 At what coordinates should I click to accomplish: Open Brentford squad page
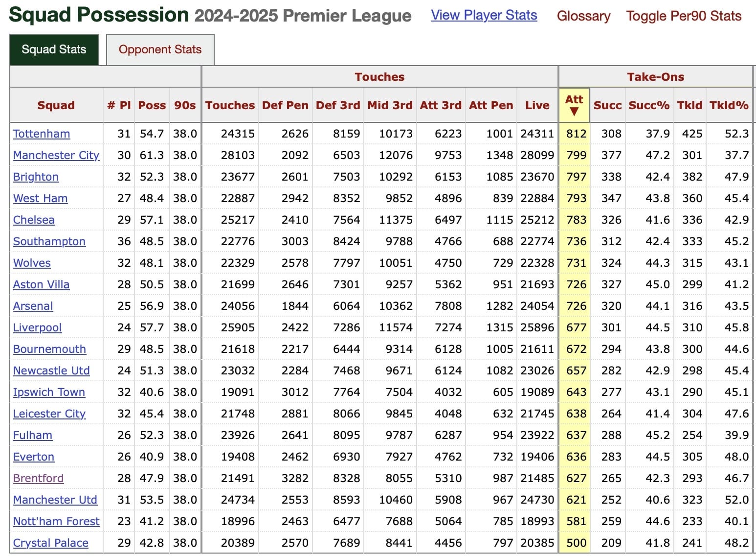pos(38,478)
